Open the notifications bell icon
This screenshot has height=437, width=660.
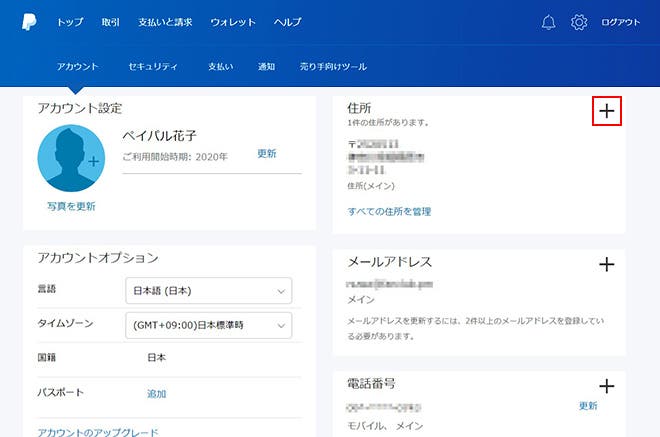pos(548,22)
